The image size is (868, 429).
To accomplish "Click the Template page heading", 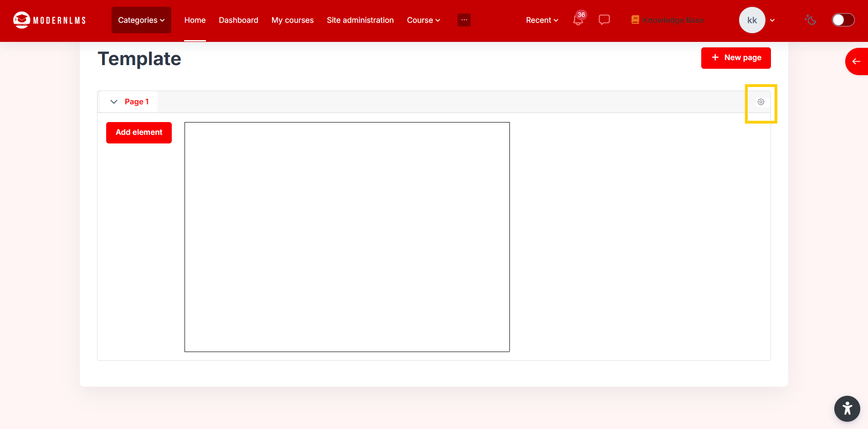I will point(139,59).
